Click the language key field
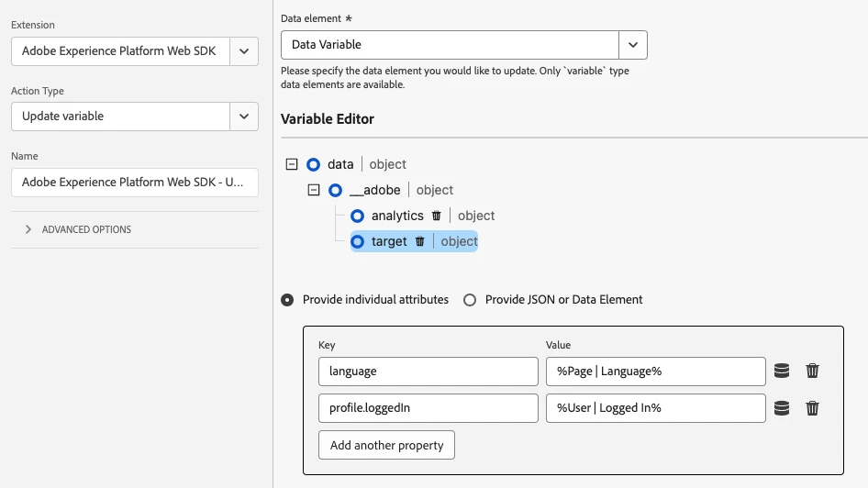 428,372
